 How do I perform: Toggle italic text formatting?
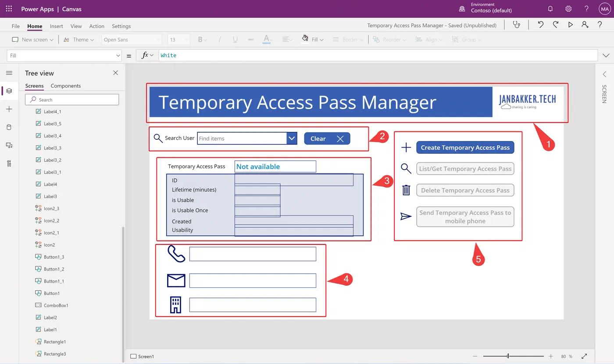point(220,39)
